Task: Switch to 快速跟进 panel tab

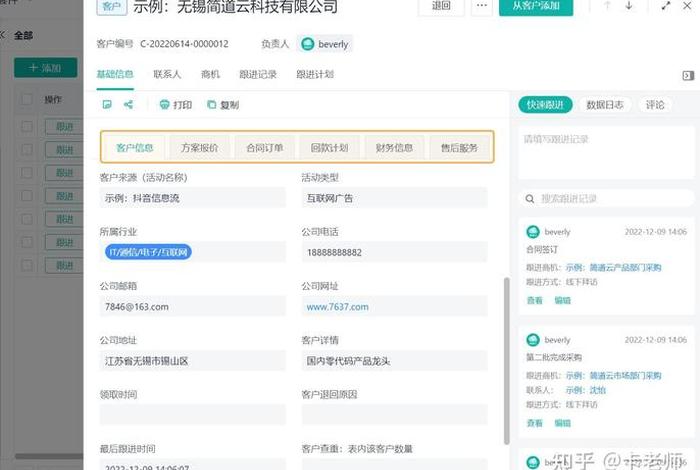Action: [x=545, y=105]
